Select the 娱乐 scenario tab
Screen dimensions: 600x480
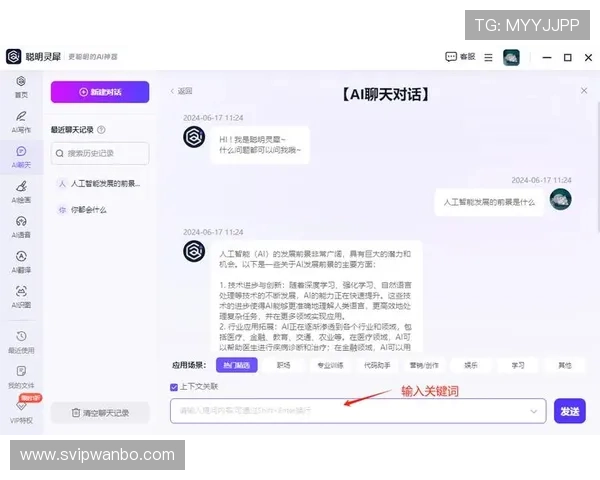pyautogui.click(x=471, y=365)
